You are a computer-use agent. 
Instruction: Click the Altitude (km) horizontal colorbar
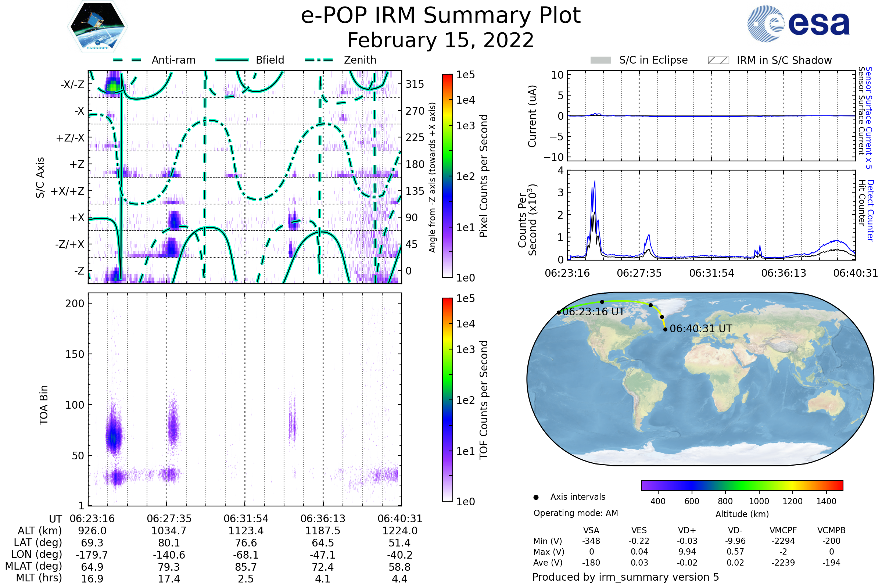point(742,485)
